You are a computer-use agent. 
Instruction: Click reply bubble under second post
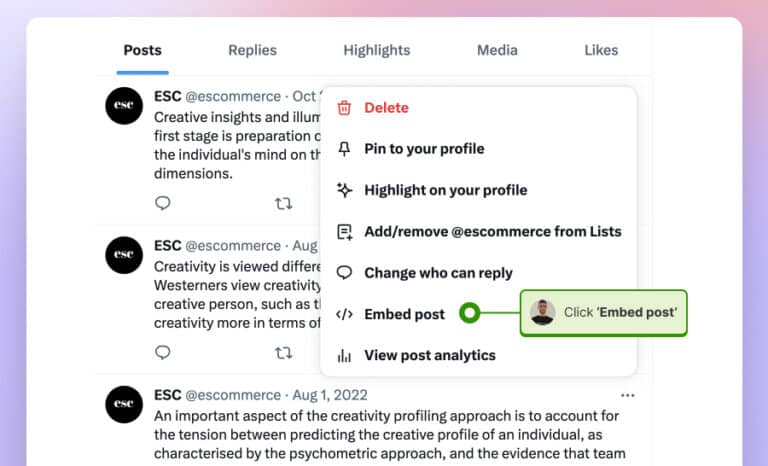163,352
